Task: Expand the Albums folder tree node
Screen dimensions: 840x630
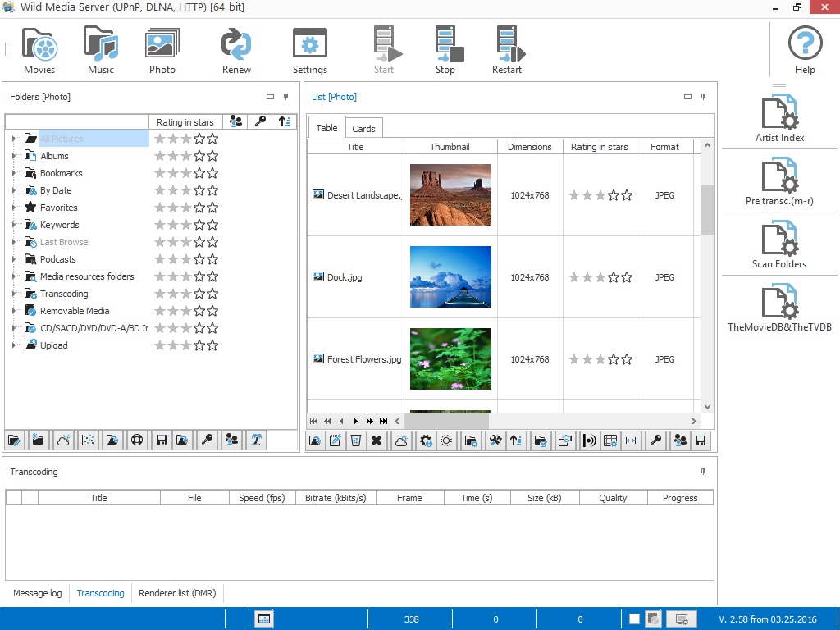Action: coord(14,156)
